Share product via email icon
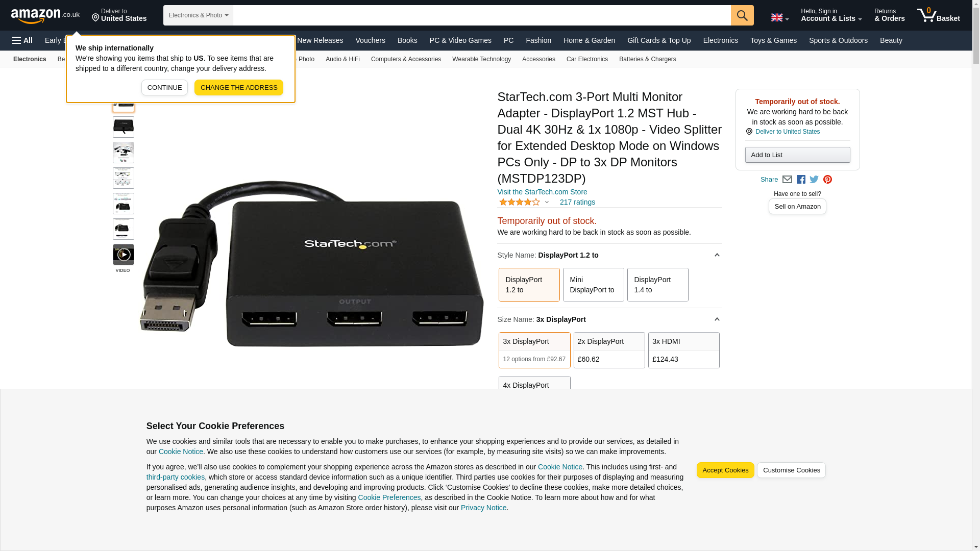 click(787, 180)
